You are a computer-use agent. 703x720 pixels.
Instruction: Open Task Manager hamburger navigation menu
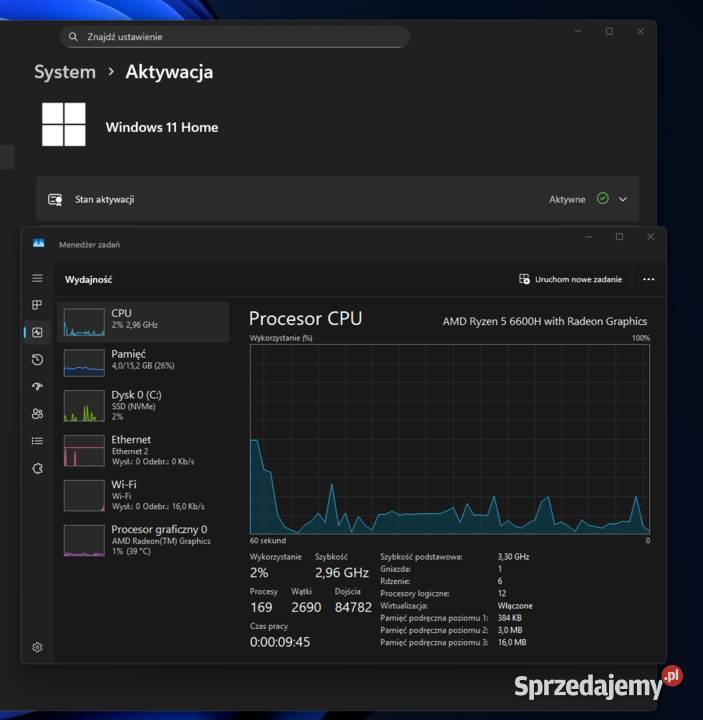click(37, 278)
